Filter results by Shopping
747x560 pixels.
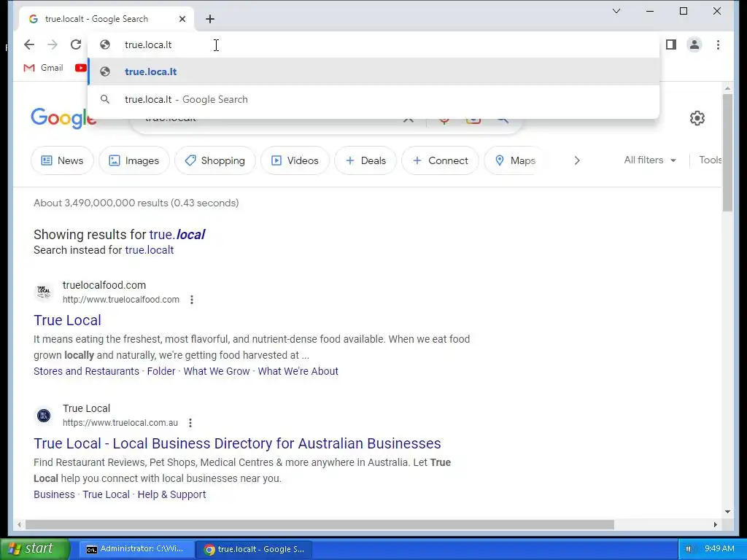pyautogui.click(x=215, y=160)
